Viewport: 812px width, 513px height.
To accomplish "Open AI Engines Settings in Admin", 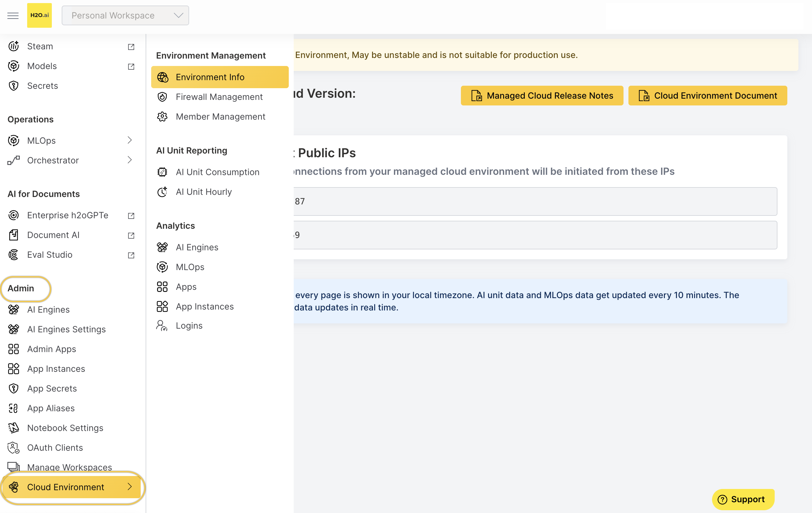I will coord(66,329).
